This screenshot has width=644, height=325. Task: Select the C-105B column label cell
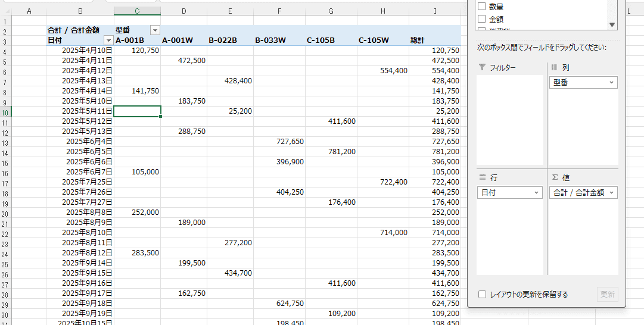[331, 40]
